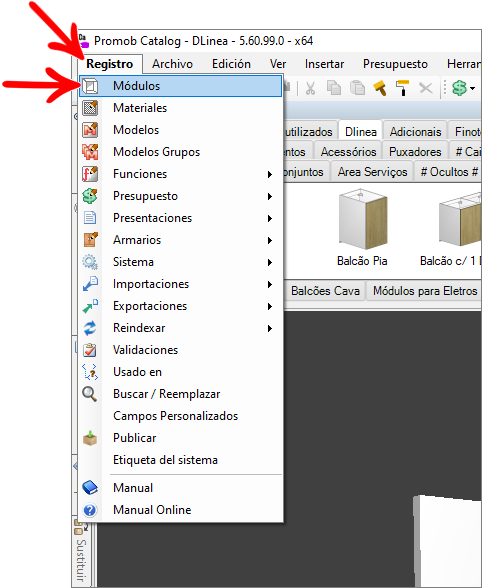Viewport: 482px width, 588px height.
Task: Switch to the Balcões Cava tab
Action: click(325, 291)
